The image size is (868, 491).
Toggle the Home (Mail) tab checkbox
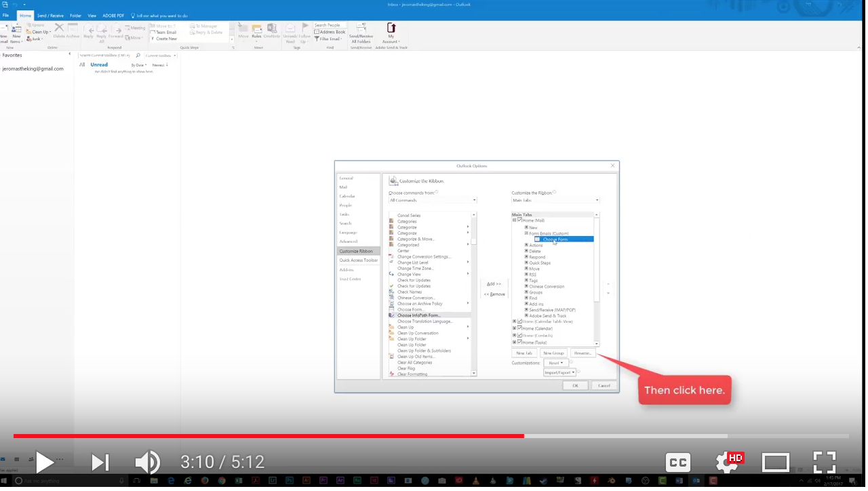click(x=519, y=220)
